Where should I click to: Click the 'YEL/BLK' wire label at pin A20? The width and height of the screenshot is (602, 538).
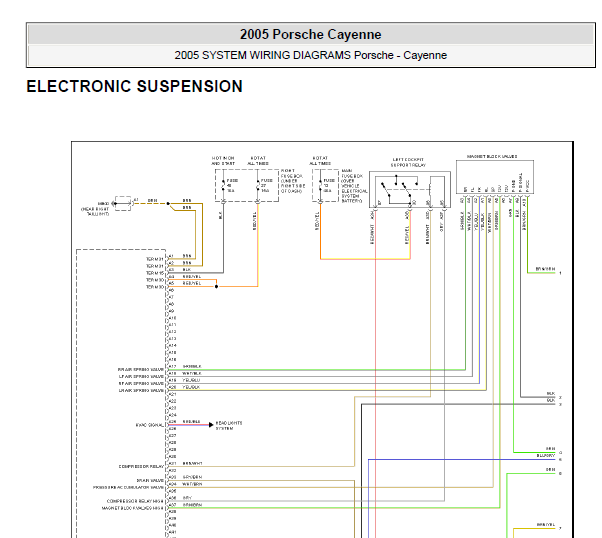pyautogui.click(x=191, y=387)
